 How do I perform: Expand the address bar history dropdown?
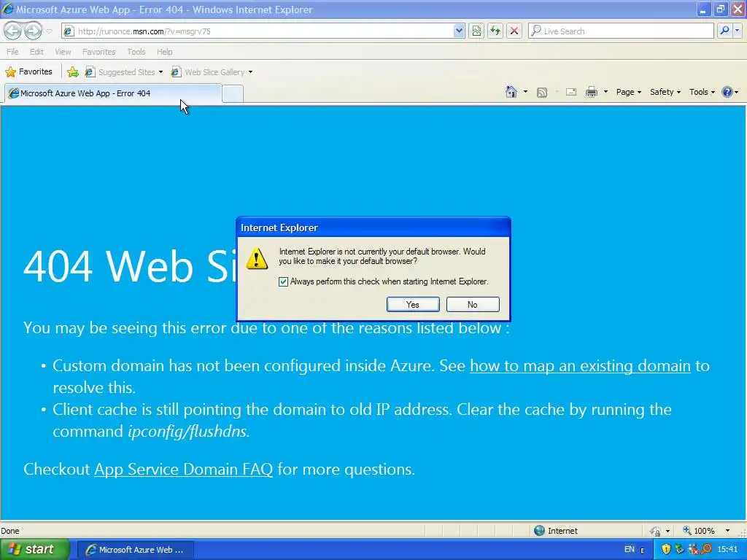click(459, 31)
